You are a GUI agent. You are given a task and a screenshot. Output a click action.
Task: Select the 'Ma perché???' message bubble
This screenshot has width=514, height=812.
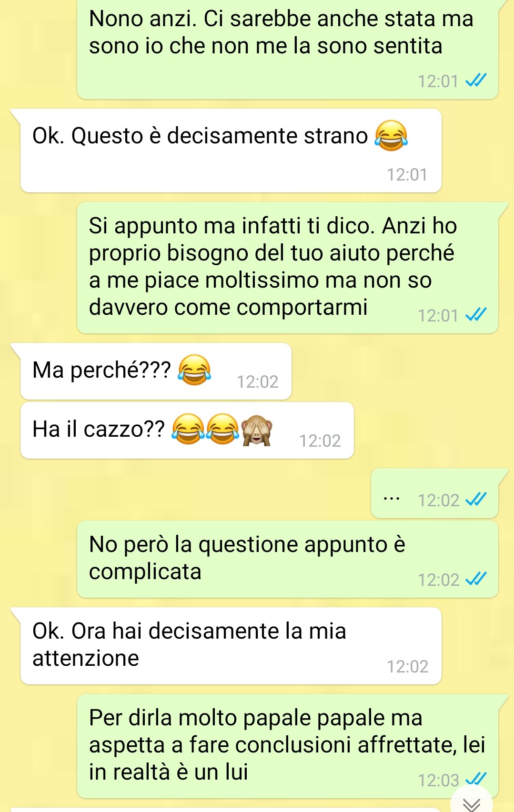coord(156,371)
